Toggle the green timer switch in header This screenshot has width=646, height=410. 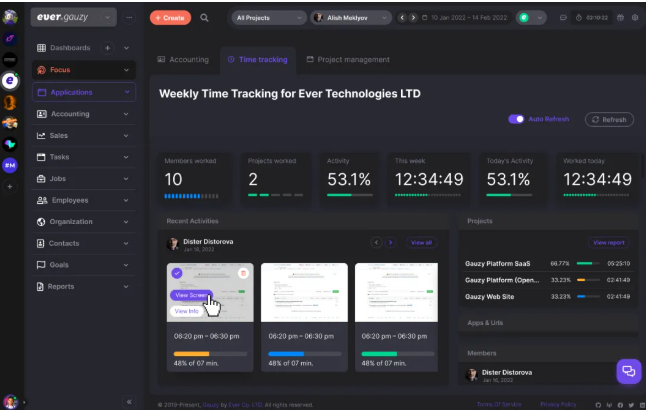coord(524,18)
